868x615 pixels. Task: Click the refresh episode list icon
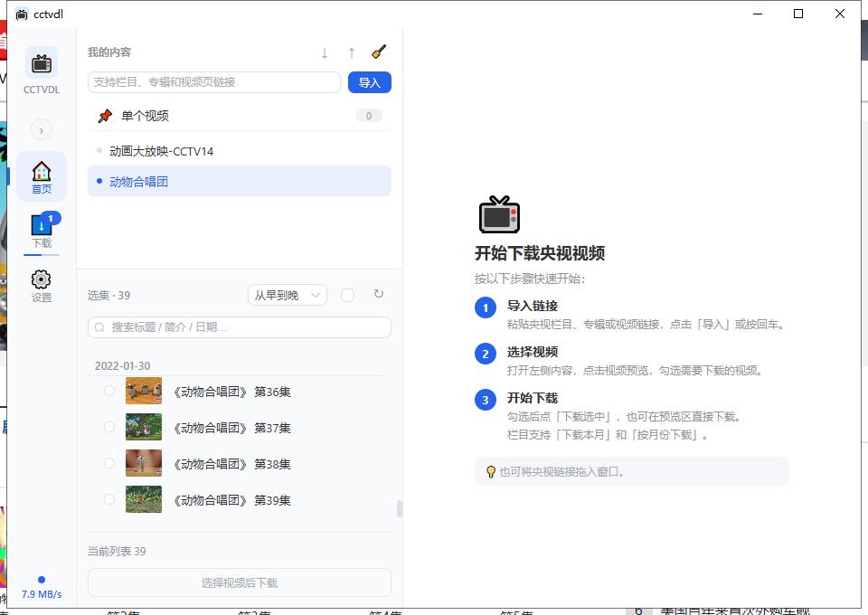pyautogui.click(x=379, y=294)
